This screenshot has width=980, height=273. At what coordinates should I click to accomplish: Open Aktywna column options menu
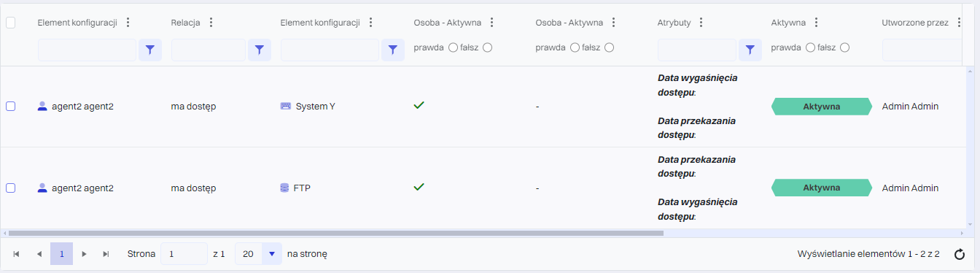816,22
